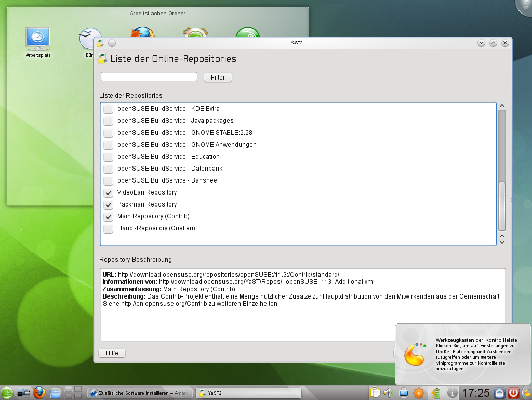Screen dimensions: 532x400
Task: Open the Arbeitsplatz desktop icon
Action: pos(38,37)
